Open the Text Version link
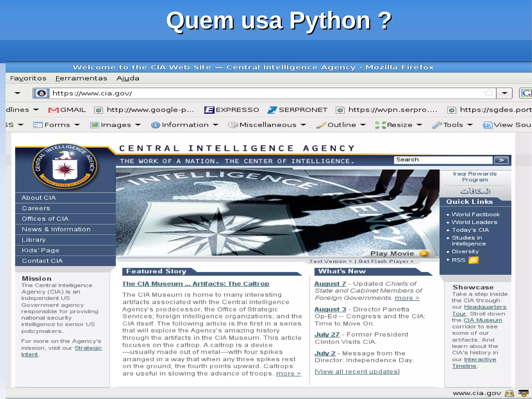The image size is (532, 399). point(330,261)
